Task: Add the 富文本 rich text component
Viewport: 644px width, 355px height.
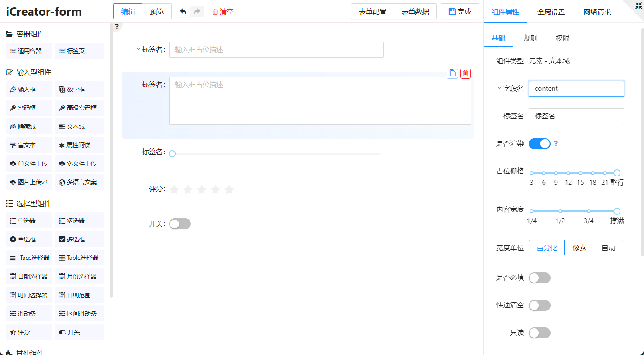Action: tap(29, 145)
